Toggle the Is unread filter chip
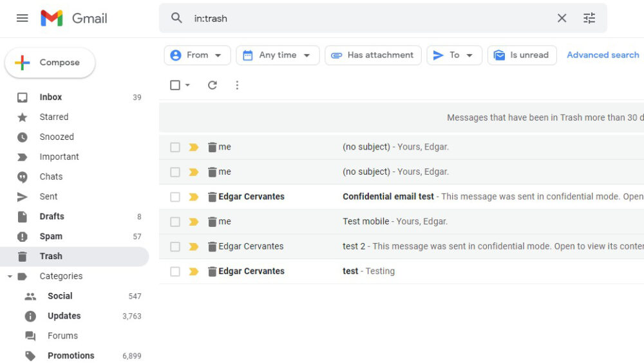Image resolution: width=644 pixels, height=363 pixels. pyautogui.click(x=522, y=55)
